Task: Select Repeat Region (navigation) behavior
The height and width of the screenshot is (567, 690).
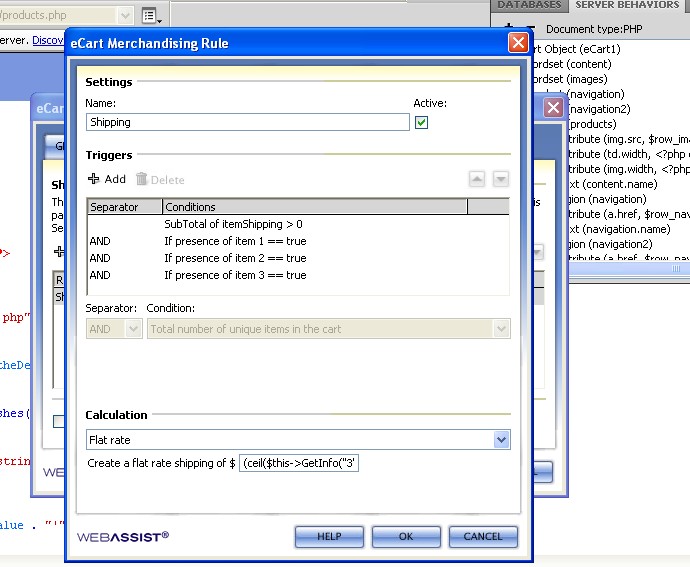Action: (607, 199)
